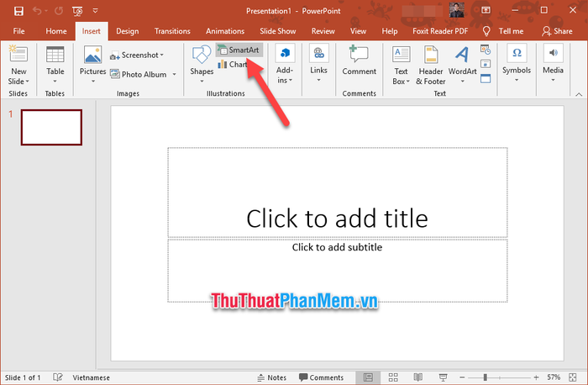Insert WordArt text
Image resolution: width=588 pixels, height=385 pixels.
461,61
